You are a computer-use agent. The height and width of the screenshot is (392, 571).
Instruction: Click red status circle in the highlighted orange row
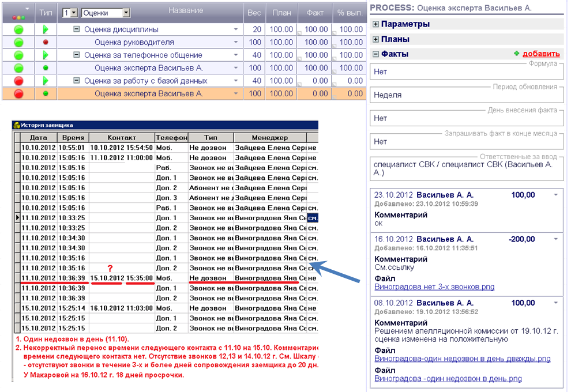pos(18,93)
